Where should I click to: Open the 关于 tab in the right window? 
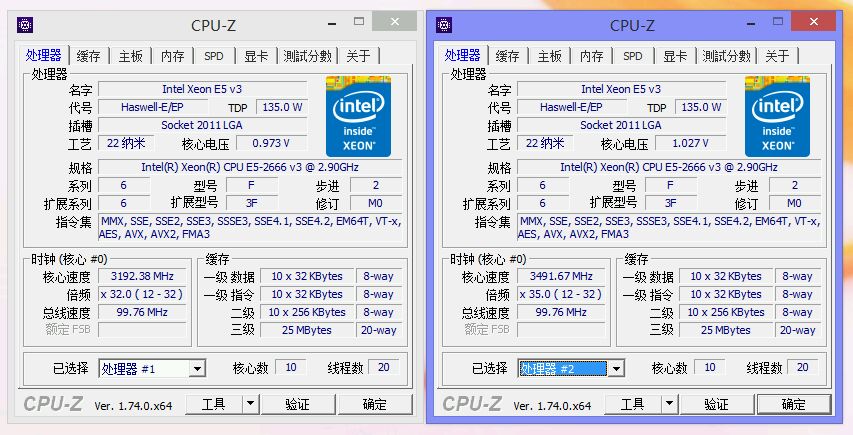tap(777, 56)
